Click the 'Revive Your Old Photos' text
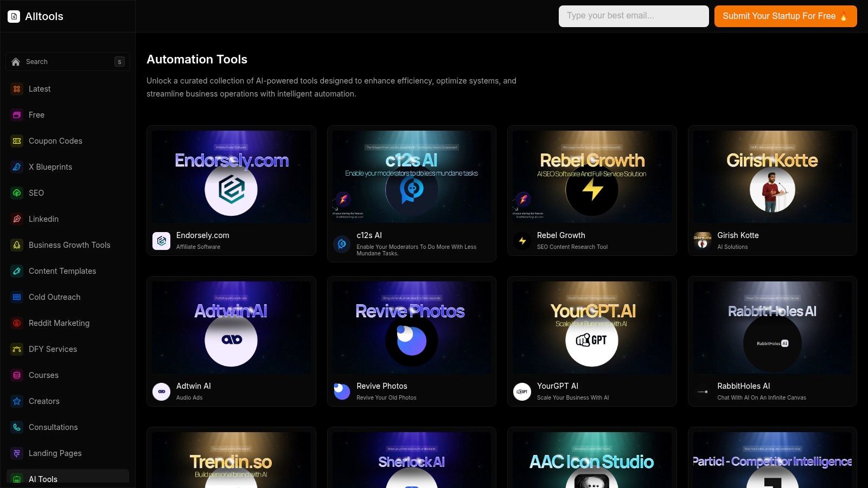The width and height of the screenshot is (868, 488). pyautogui.click(x=386, y=397)
